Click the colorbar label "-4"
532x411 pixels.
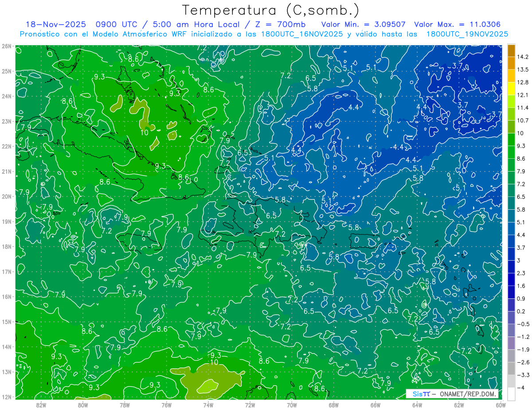pos(520,388)
